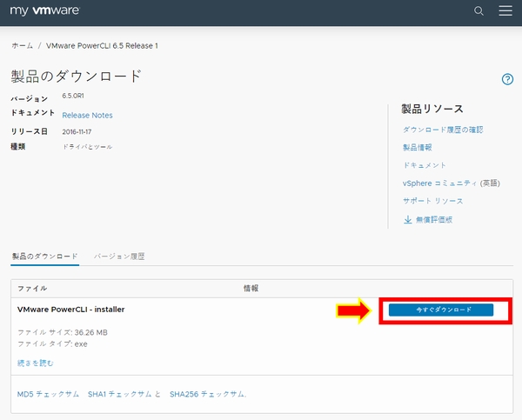
Task: Open サポート リソース link
Action: pos(432,201)
